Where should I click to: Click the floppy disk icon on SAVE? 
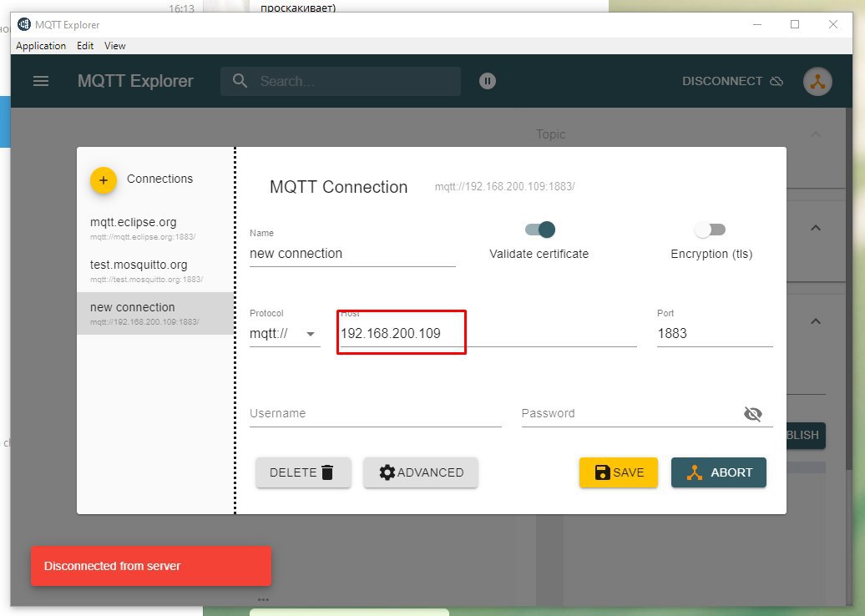click(602, 472)
